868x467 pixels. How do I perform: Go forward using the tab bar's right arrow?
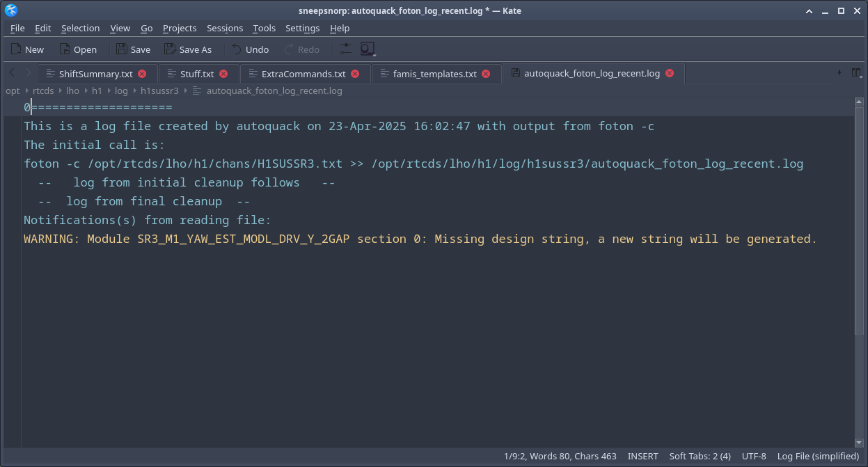(x=28, y=72)
